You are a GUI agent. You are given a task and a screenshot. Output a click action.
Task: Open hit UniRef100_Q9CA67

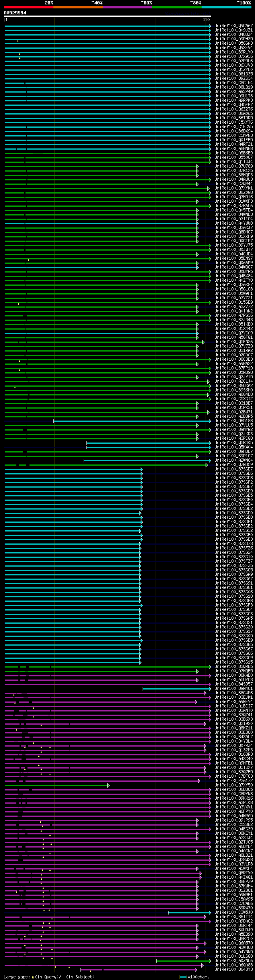233,26
